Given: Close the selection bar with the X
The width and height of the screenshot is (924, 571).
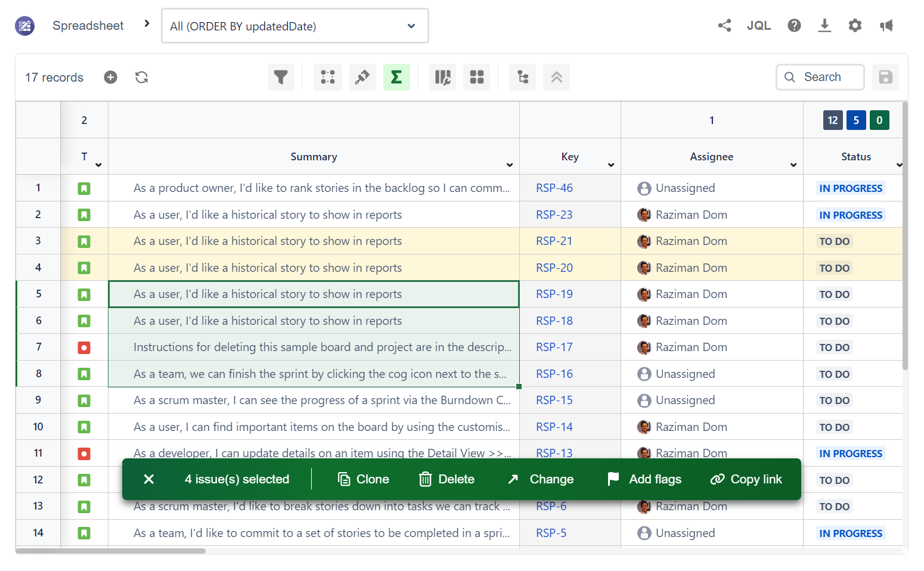Looking at the screenshot, I should (x=149, y=479).
